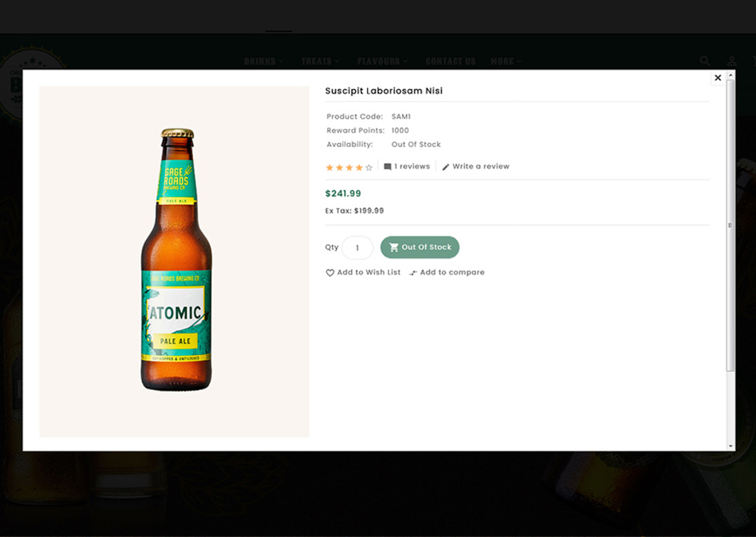Click the compare arrows icon
The width and height of the screenshot is (756, 537).
coord(413,273)
